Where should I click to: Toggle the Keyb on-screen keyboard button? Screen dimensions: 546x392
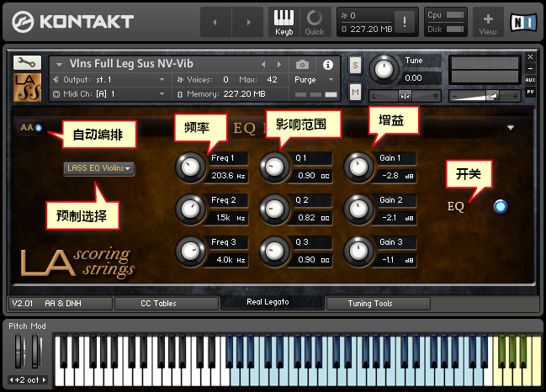click(284, 23)
